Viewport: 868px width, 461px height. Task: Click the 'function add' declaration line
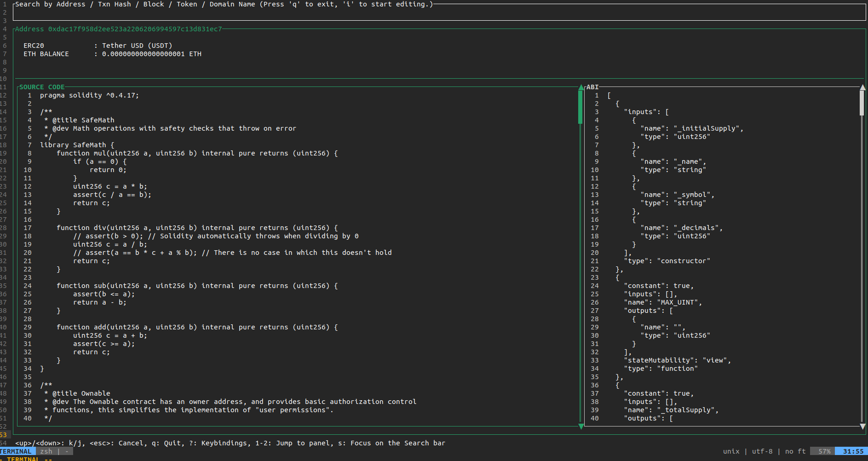pos(197,327)
